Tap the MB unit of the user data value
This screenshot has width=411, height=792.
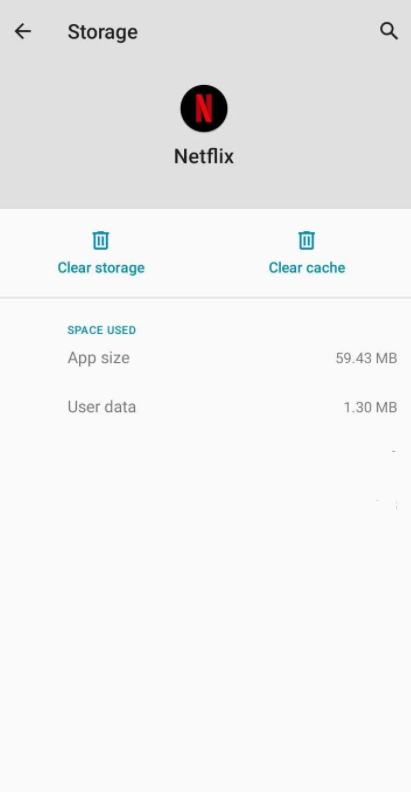(x=386, y=407)
